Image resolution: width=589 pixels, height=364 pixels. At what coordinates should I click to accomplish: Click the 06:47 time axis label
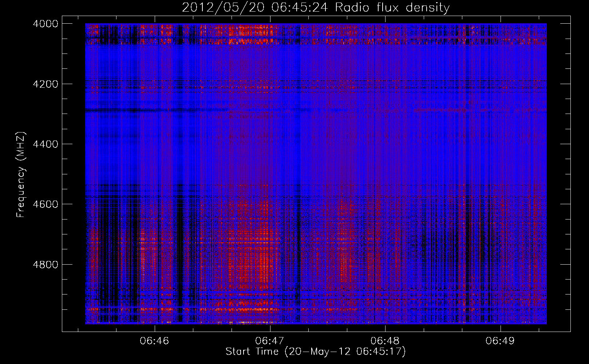tap(270, 341)
